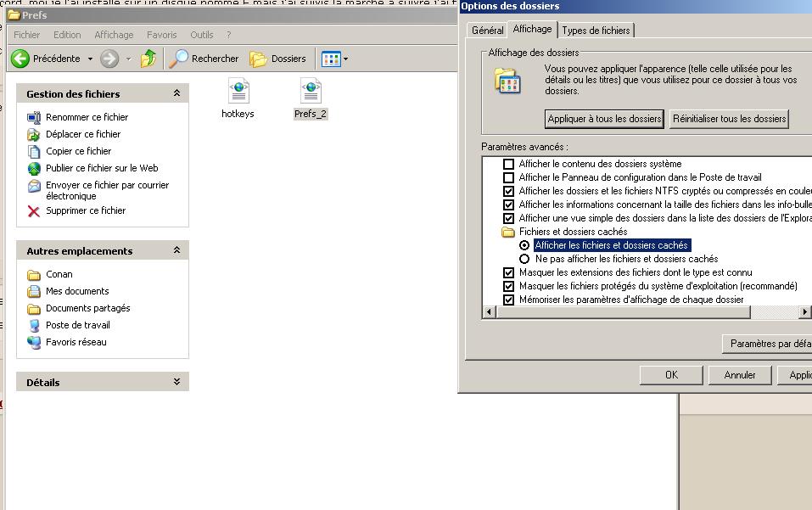The width and height of the screenshot is (812, 510).
Task: Click the Fichiers et dossiers cachés folder icon
Action: (x=508, y=232)
